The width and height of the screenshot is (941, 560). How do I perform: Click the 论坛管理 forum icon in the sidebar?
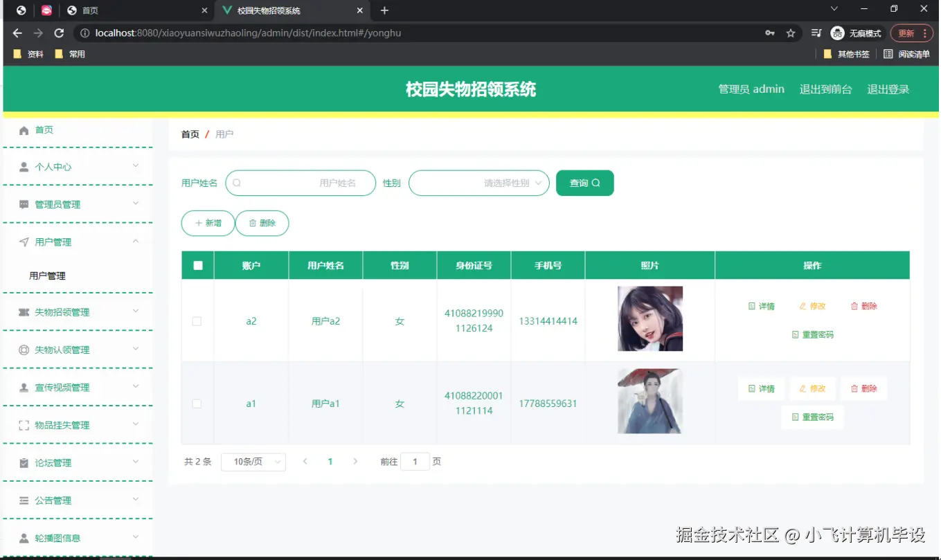pos(24,462)
